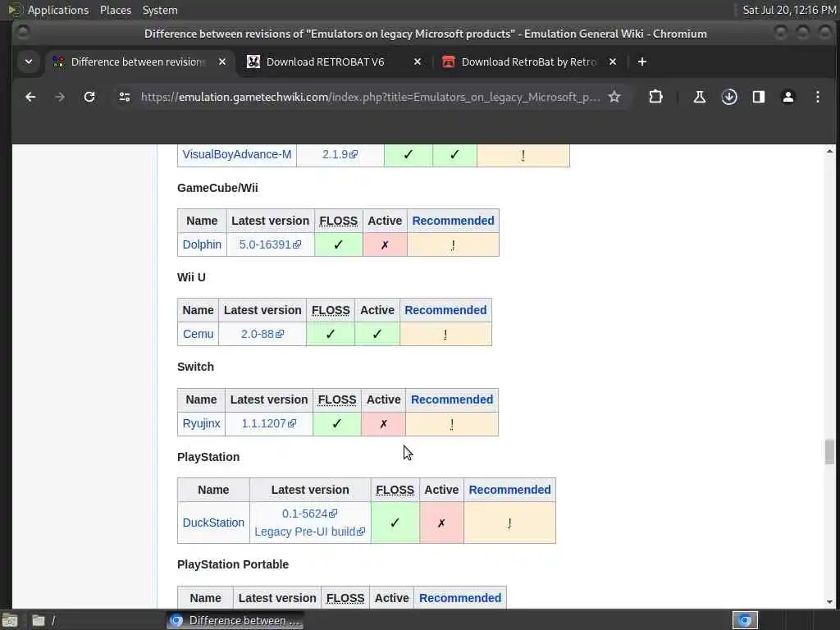The height and width of the screenshot is (630, 840).
Task: Click show desktop icon in taskbar
Action: pyautogui.click(x=10, y=620)
